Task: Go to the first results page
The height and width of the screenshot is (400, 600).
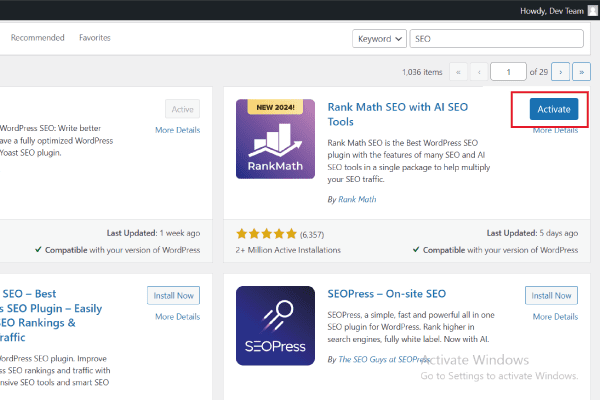Action: [458, 72]
